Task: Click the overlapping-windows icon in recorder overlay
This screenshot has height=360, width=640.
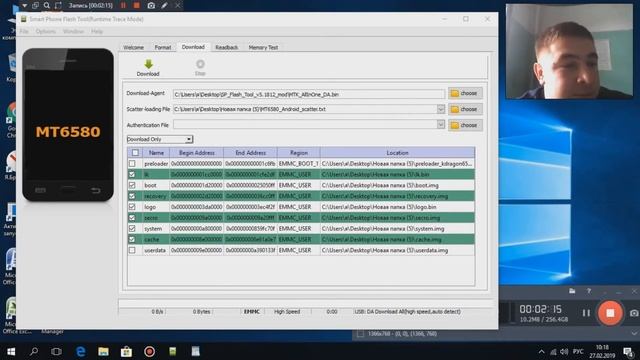Action: pos(36,6)
